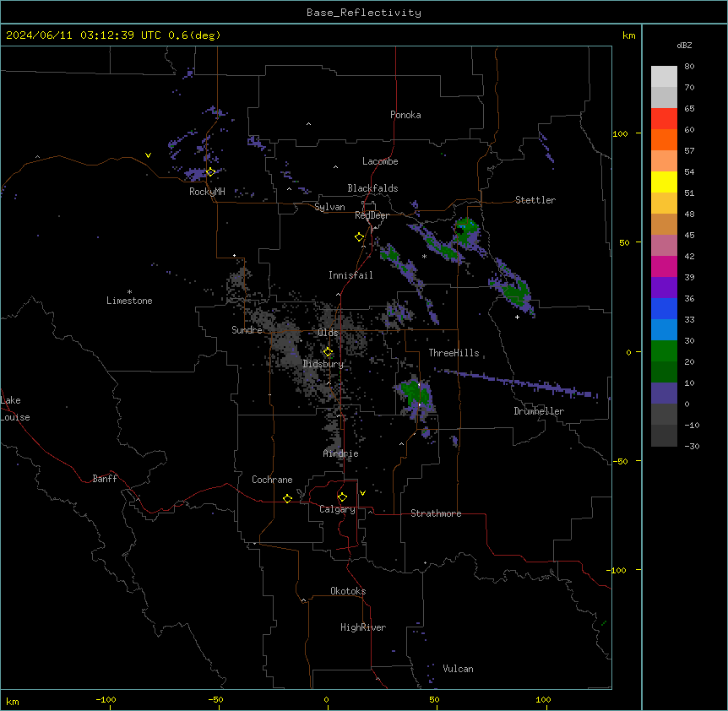Select the Olds label
The height and width of the screenshot is (711, 728).
pyautogui.click(x=328, y=333)
